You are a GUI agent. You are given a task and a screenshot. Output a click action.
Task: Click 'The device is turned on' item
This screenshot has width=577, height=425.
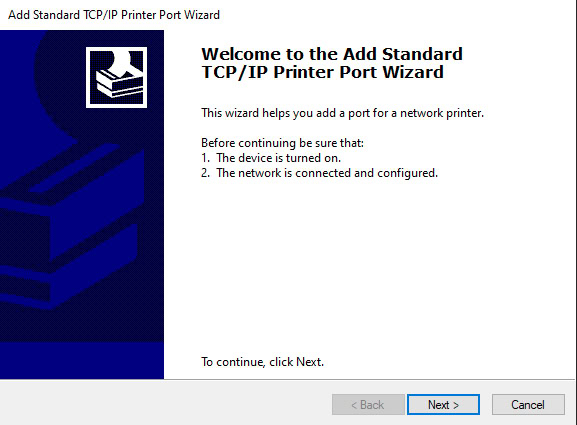[271, 158]
